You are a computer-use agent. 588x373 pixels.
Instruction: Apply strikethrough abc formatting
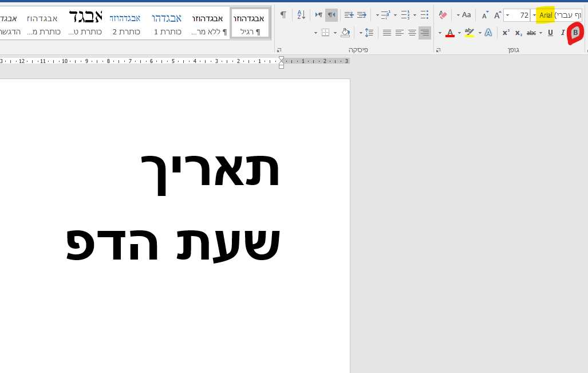click(531, 33)
